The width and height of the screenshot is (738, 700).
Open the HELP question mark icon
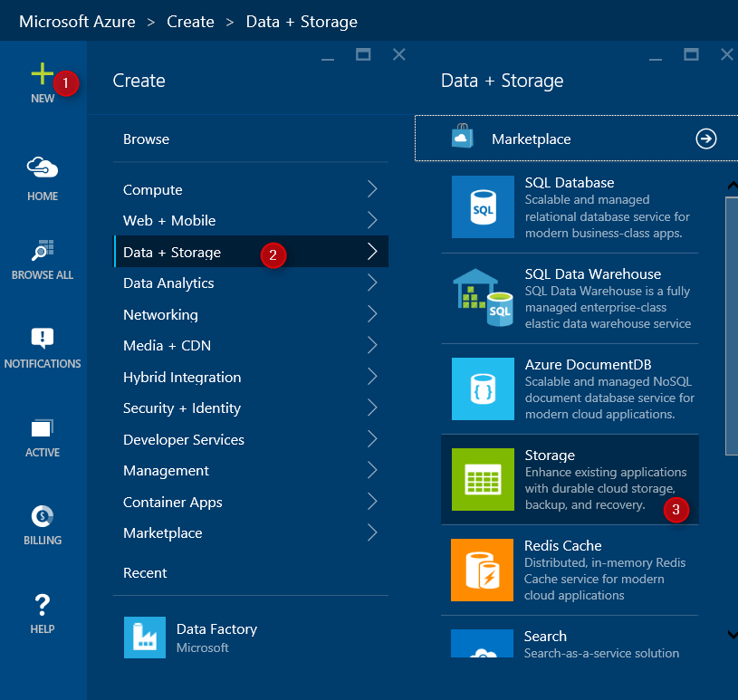43,605
